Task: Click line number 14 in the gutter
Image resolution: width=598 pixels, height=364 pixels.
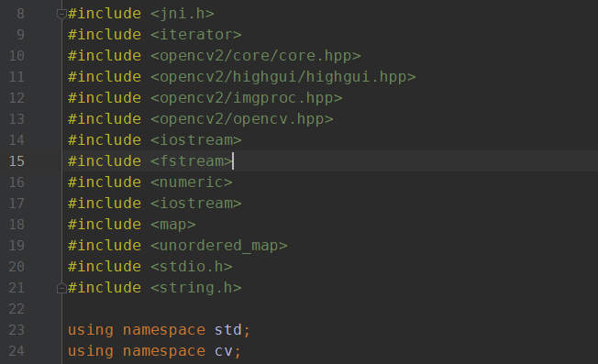Action: click(17, 140)
